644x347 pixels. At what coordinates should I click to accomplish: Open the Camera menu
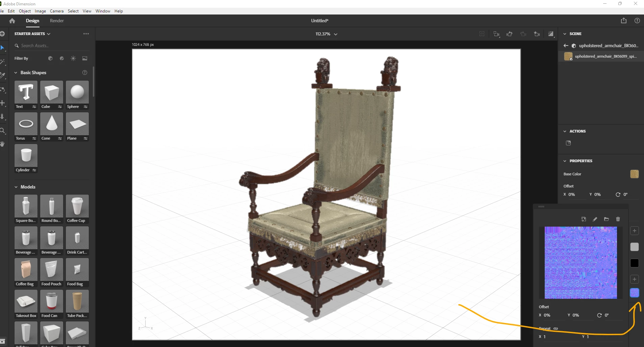click(57, 11)
